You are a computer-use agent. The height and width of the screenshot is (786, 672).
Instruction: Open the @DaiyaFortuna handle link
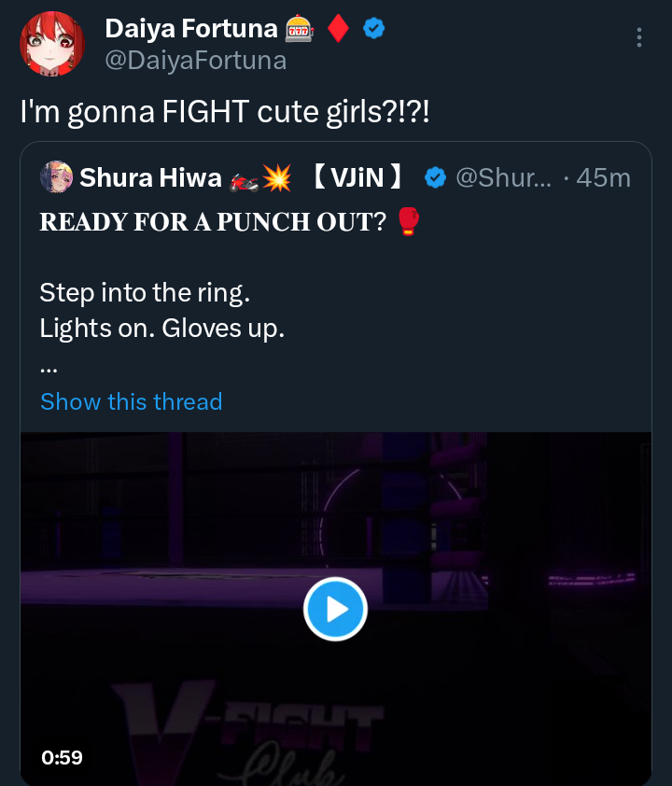click(x=196, y=62)
